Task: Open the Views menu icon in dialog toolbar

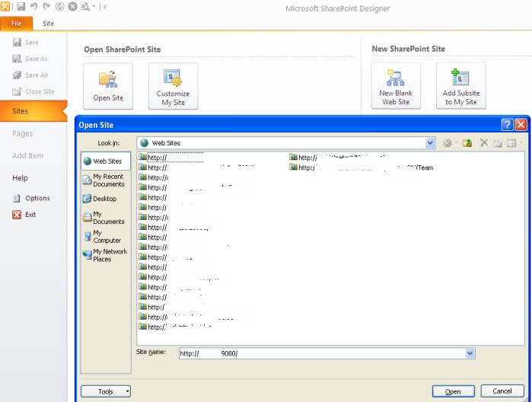Action: 511,143
